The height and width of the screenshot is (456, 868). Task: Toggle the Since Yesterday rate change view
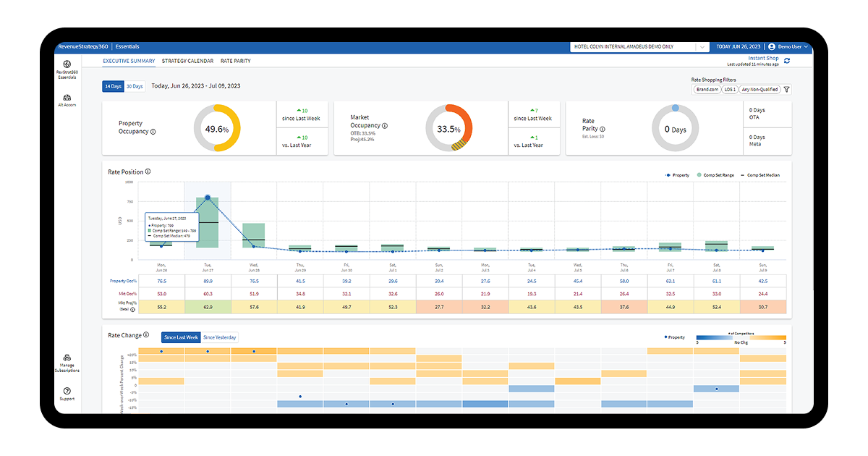click(219, 337)
